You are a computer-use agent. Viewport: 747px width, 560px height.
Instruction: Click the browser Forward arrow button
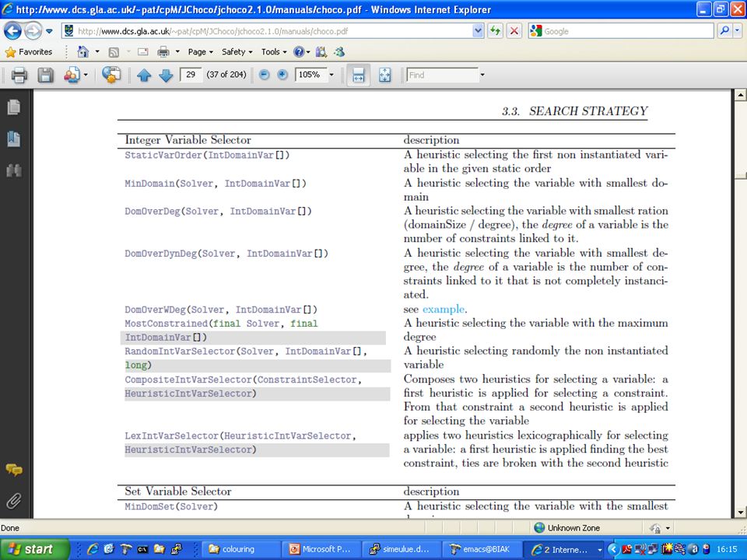[33, 31]
